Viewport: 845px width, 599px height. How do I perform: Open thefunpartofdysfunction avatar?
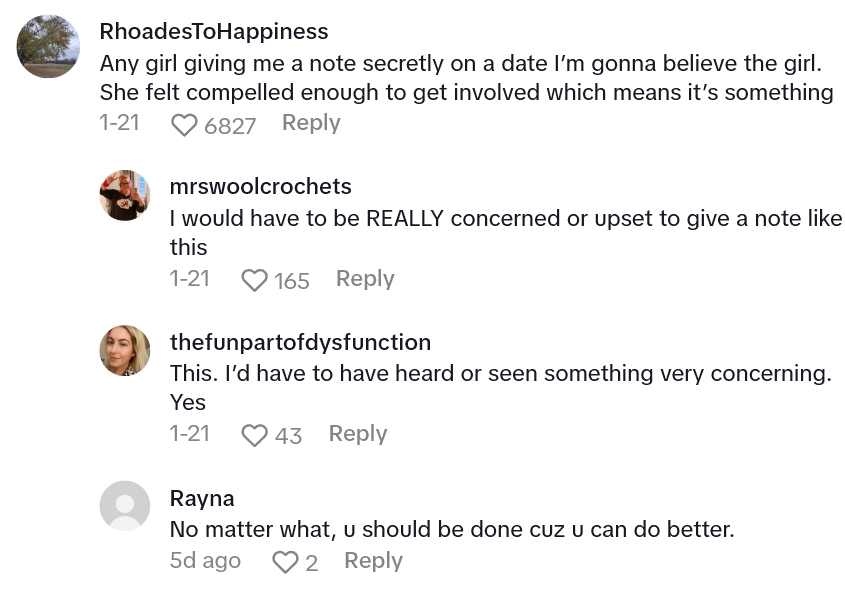[125, 351]
